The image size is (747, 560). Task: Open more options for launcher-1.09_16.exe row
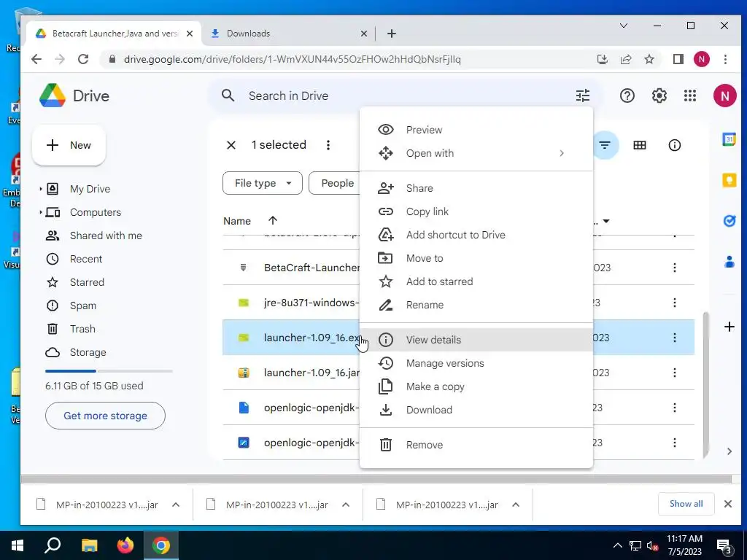tap(675, 338)
